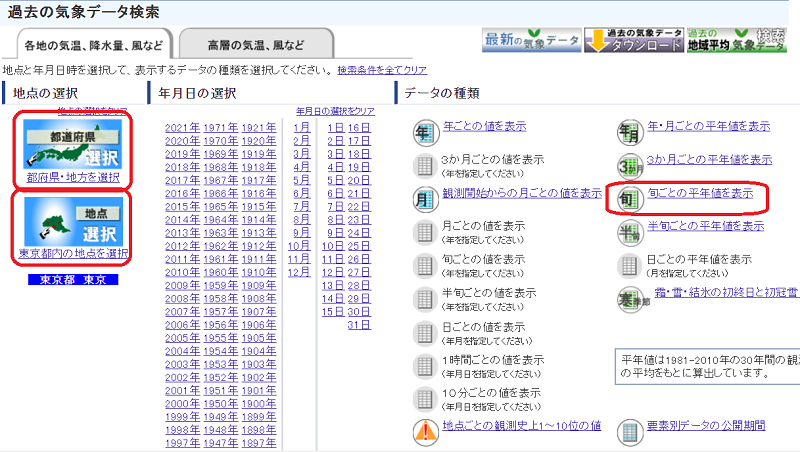This screenshot has height=452, width=800.
Task: Click the 季節 icon for frost and snow dates
Action: point(630,297)
